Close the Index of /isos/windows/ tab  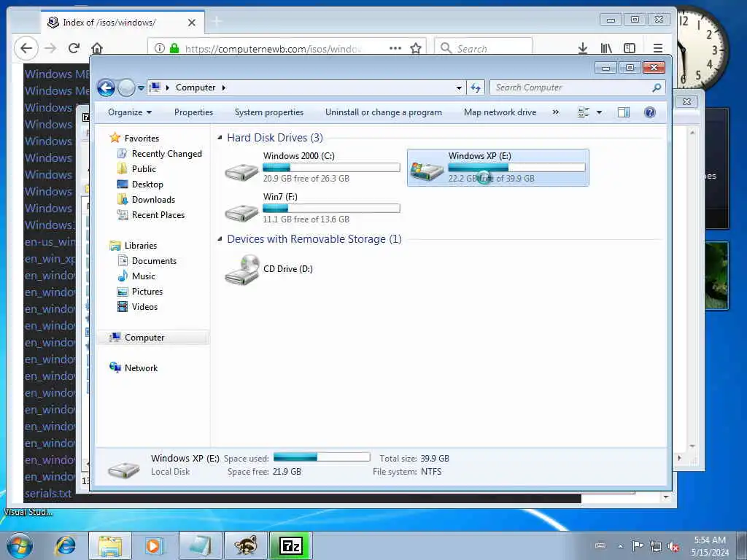click(192, 23)
